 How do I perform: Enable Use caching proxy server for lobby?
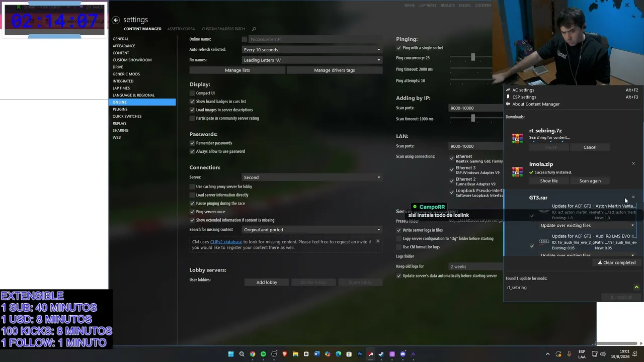click(x=192, y=187)
